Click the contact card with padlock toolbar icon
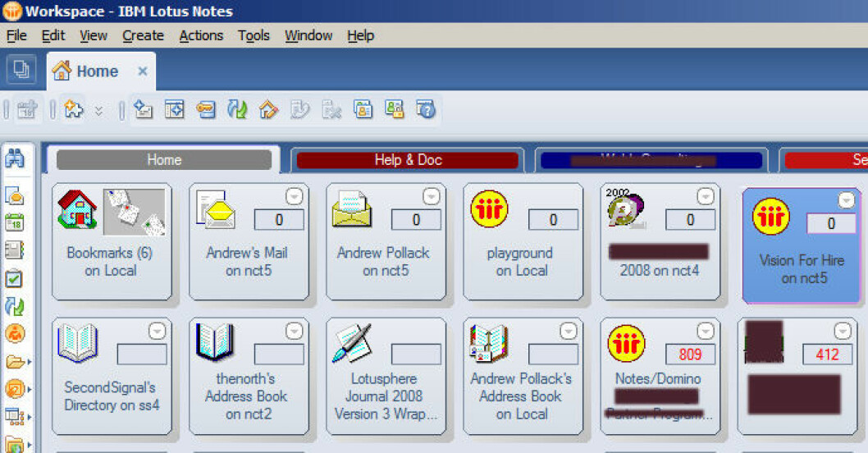The image size is (868, 453). (x=394, y=109)
